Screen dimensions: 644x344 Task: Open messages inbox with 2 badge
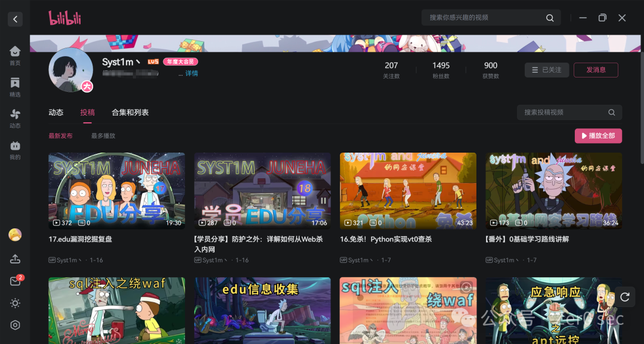point(16,281)
